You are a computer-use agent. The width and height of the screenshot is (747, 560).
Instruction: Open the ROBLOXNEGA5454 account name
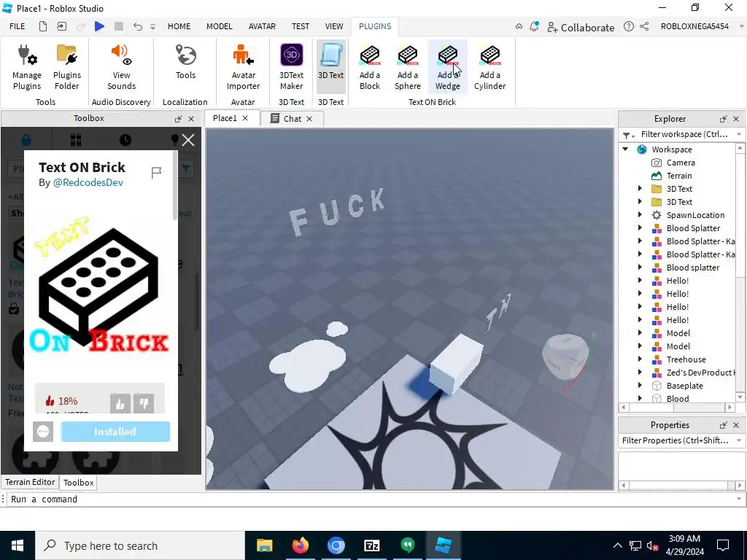pyautogui.click(x=694, y=26)
